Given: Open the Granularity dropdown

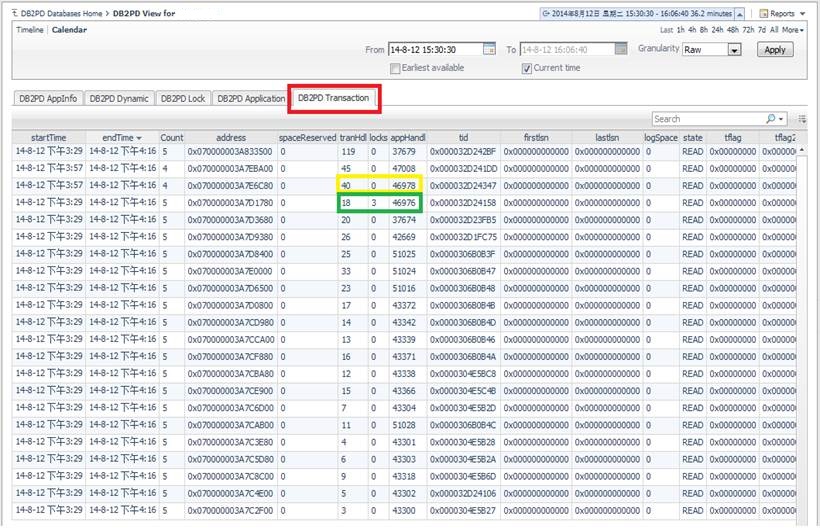Looking at the screenshot, I should (734, 50).
